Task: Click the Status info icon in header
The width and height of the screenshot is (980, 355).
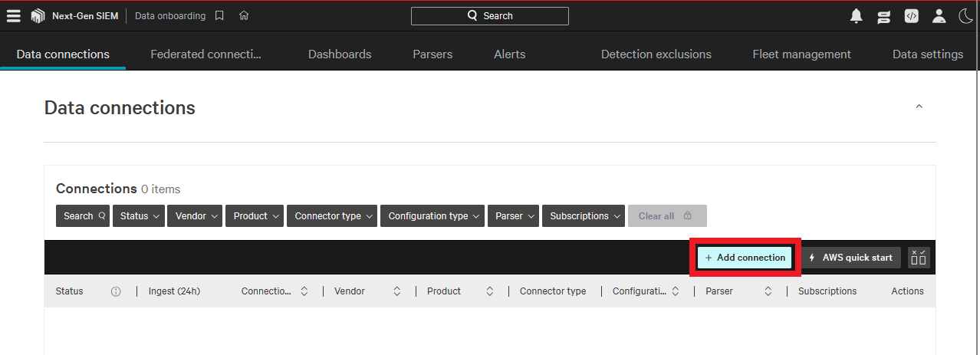Action: (x=116, y=291)
